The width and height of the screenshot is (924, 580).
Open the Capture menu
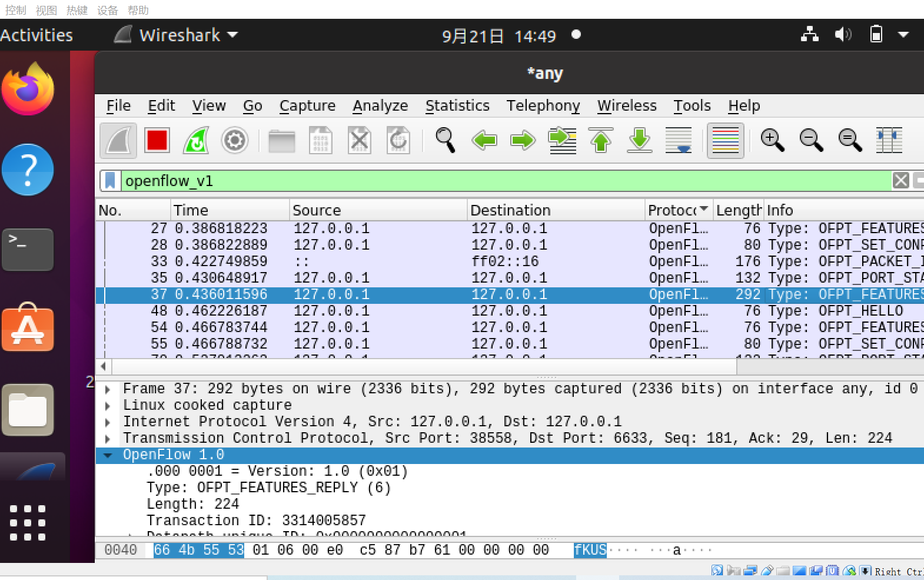point(307,105)
